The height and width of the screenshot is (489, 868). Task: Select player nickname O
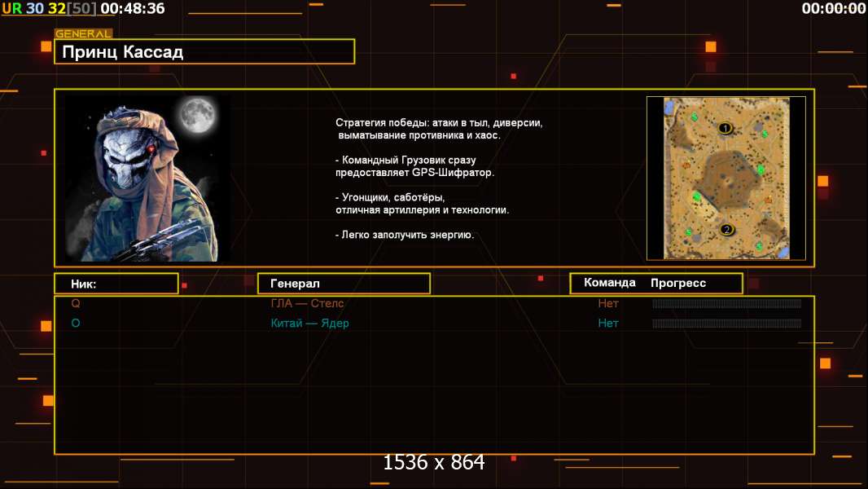(75, 324)
